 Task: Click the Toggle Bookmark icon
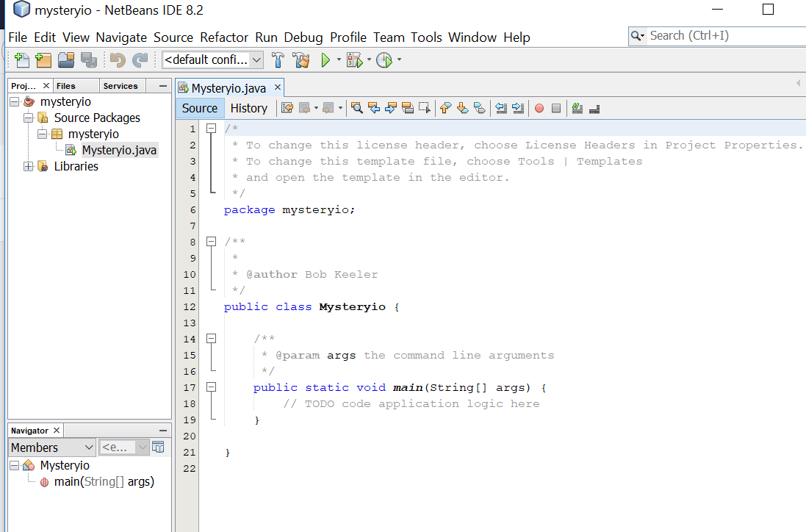point(480,108)
